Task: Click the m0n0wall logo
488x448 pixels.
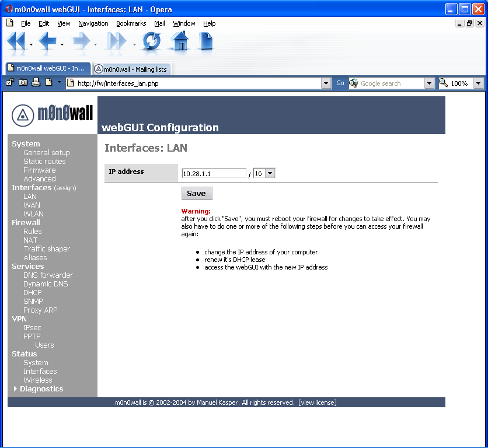Action: coord(53,114)
